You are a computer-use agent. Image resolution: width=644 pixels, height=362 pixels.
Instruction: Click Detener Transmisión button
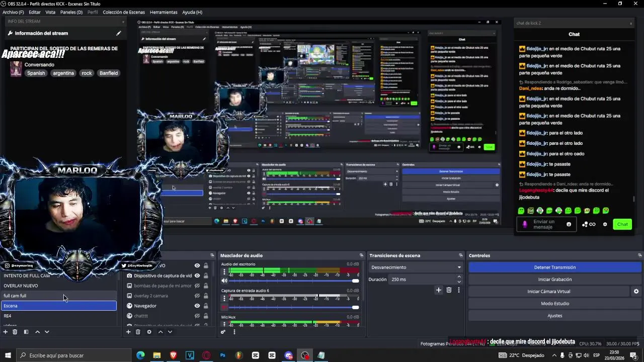pos(555,267)
